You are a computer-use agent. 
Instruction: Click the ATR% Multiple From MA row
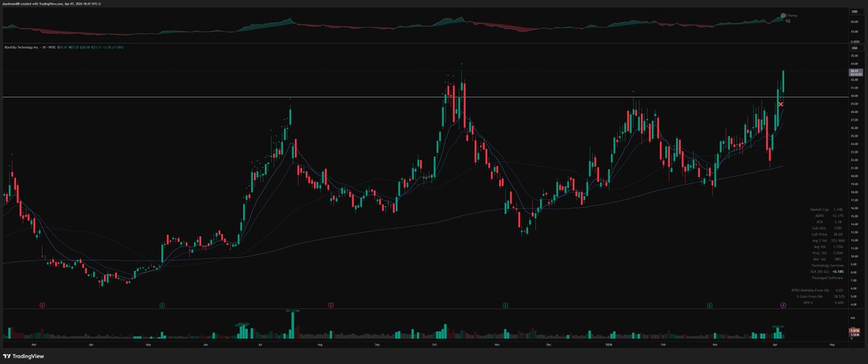click(x=817, y=290)
